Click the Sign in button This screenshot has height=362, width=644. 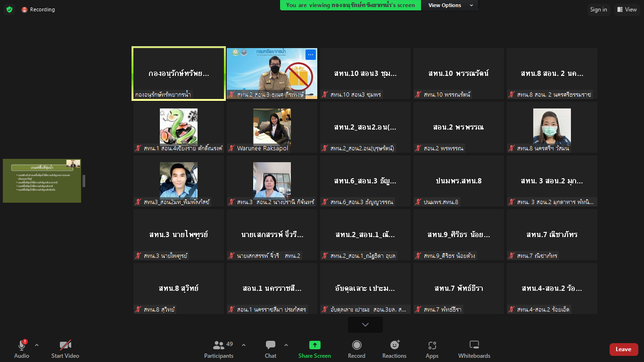pos(598,9)
